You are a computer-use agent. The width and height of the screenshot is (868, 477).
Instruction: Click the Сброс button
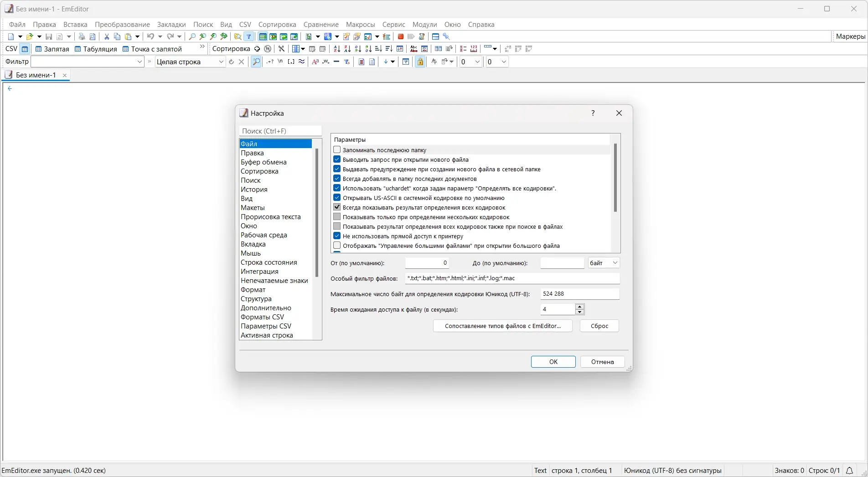[599, 326]
